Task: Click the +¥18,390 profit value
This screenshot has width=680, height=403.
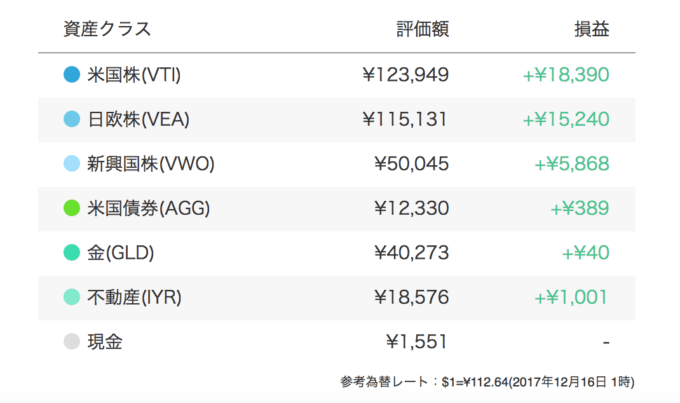Action: pyautogui.click(x=566, y=75)
